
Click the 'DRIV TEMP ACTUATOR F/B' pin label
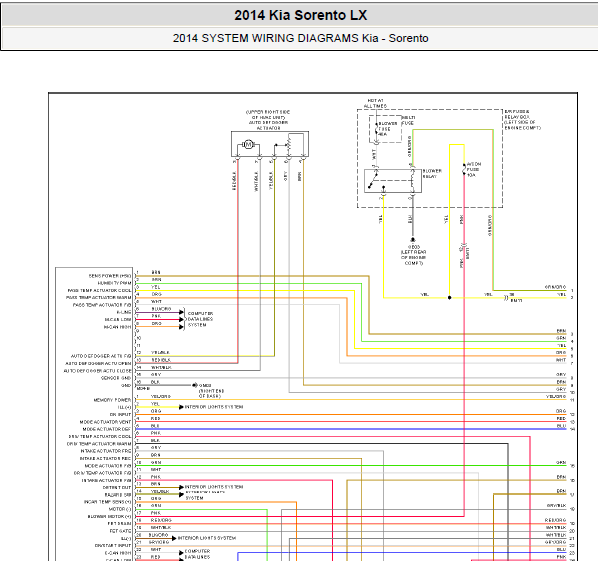[x=102, y=473]
